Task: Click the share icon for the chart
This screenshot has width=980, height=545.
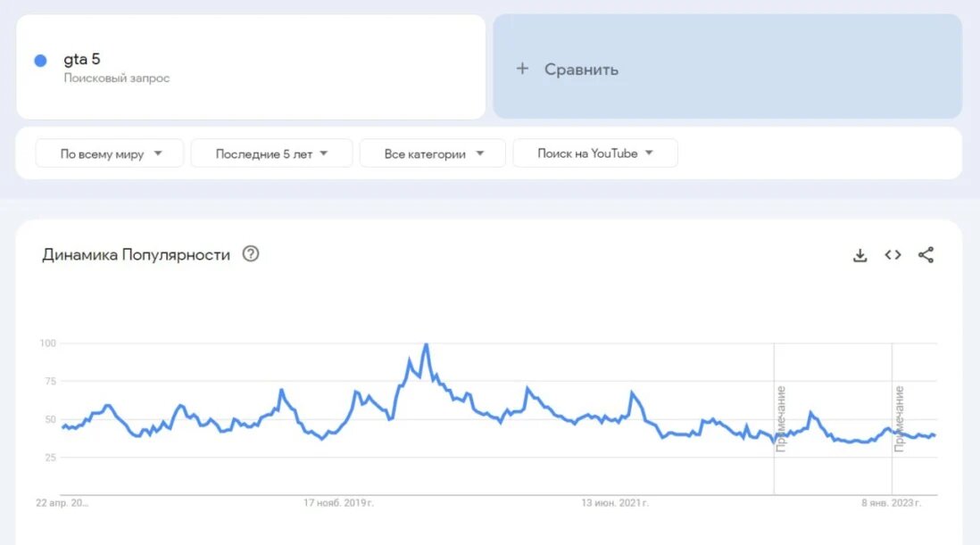Action: point(926,255)
